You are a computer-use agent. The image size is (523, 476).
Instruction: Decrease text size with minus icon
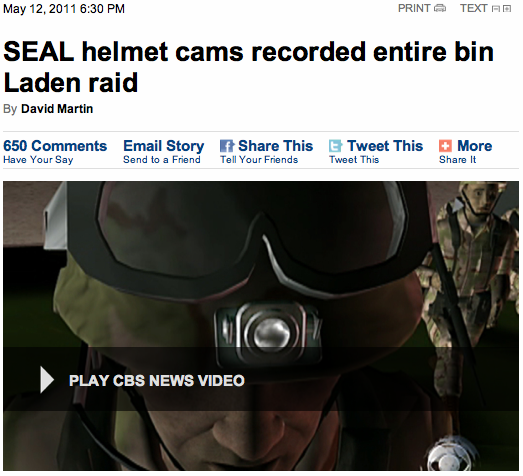point(496,9)
